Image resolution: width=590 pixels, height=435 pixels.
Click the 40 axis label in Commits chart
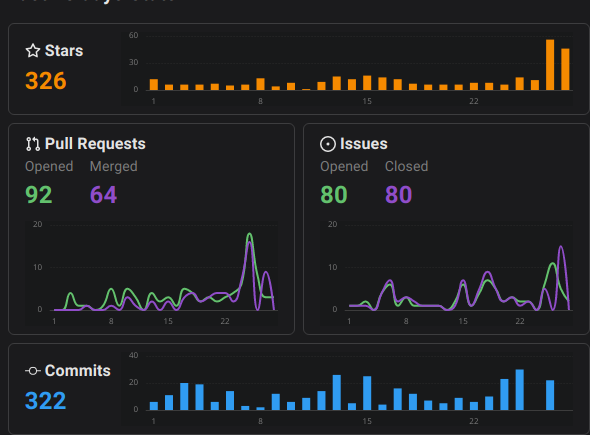[x=134, y=355]
